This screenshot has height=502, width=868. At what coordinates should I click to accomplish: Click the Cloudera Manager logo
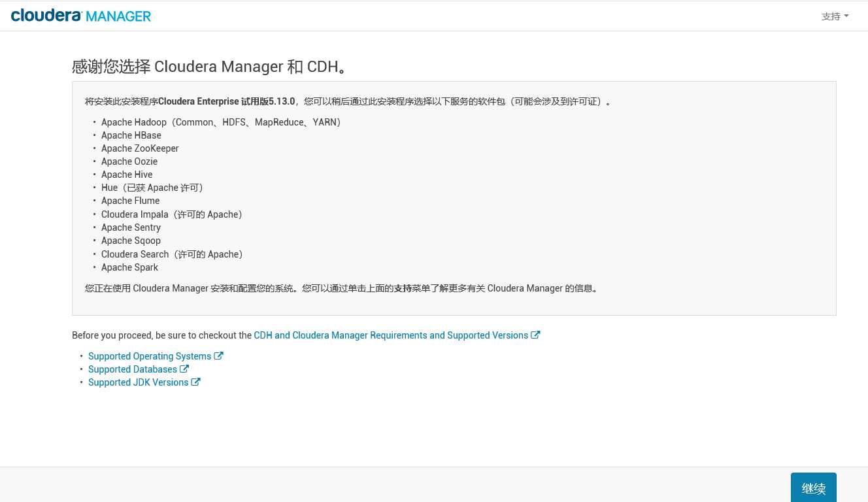point(81,16)
